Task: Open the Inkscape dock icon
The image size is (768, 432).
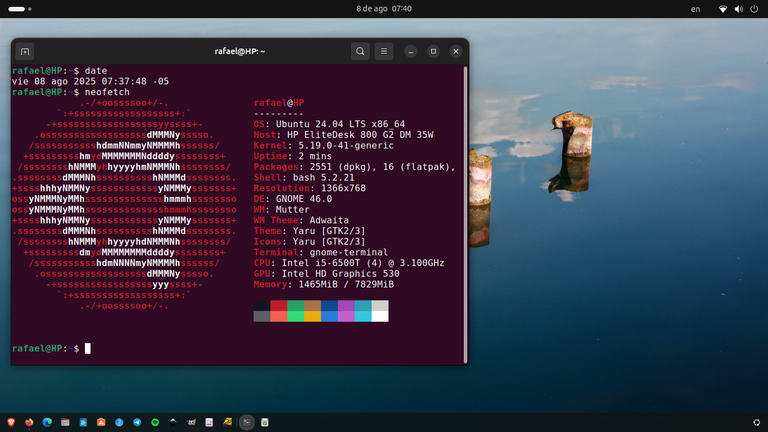Action: (x=173, y=422)
